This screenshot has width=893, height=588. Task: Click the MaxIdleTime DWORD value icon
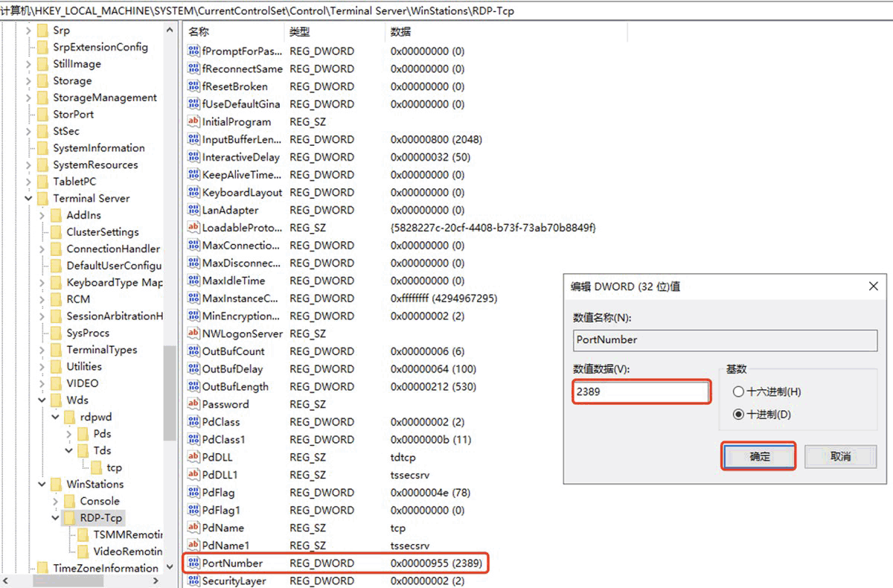coord(193,281)
